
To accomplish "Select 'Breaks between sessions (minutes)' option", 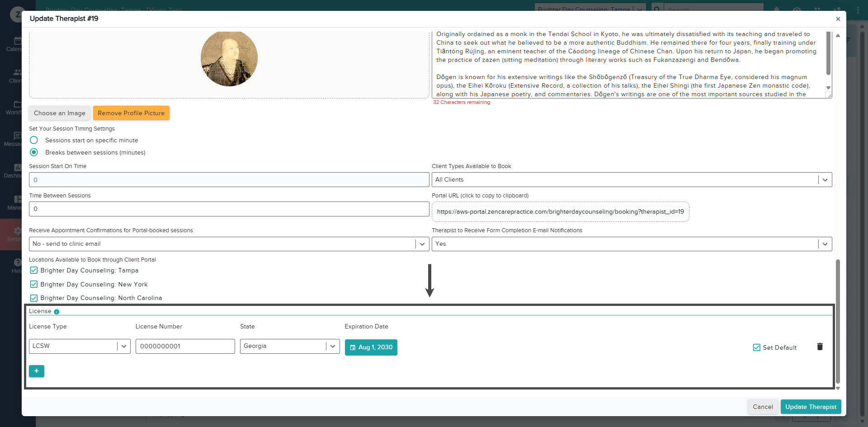I will [34, 152].
